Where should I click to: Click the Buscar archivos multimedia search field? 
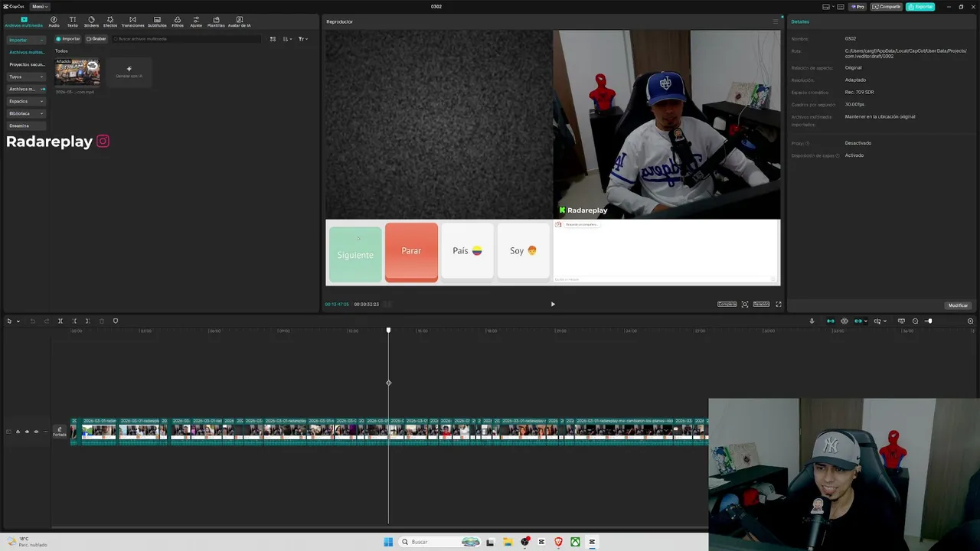187,39
